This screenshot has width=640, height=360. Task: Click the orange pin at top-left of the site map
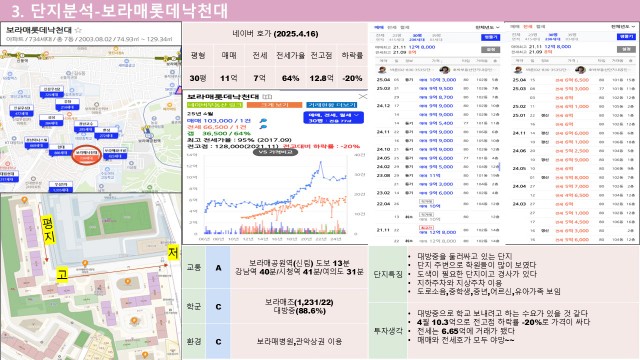click(x=24, y=200)
